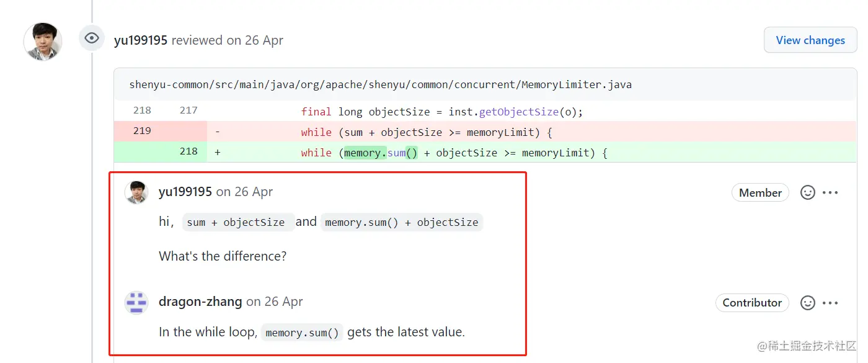
Task: Add emoji reaction to dragon-zhang's comment
Action: click(808, 303)
